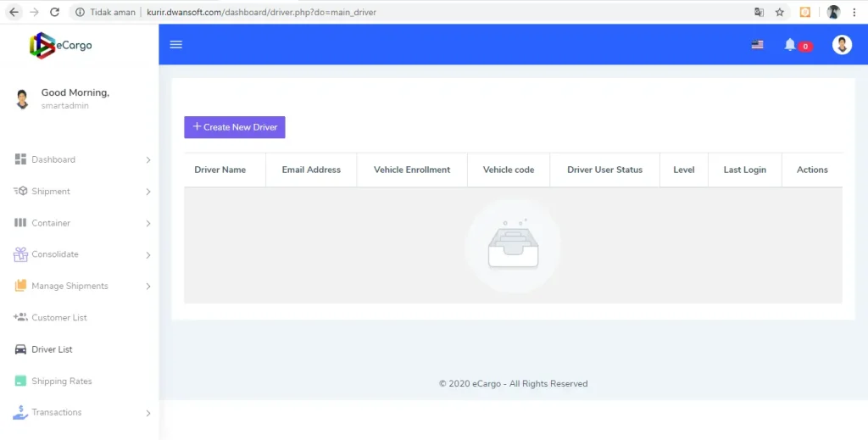Click the eCargo logo
Screen dimensions: 868x440
pos(61,46)
